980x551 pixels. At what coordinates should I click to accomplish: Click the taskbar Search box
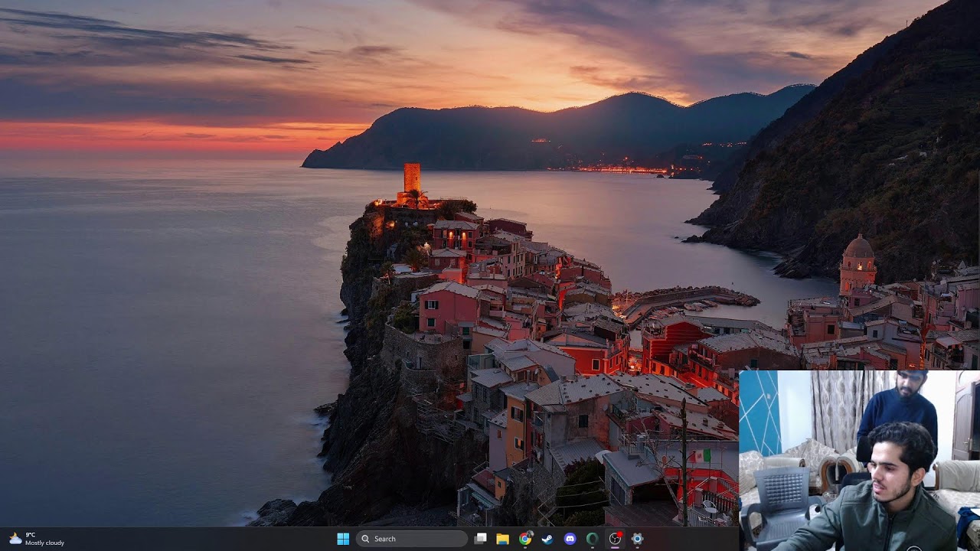point(412,539)
